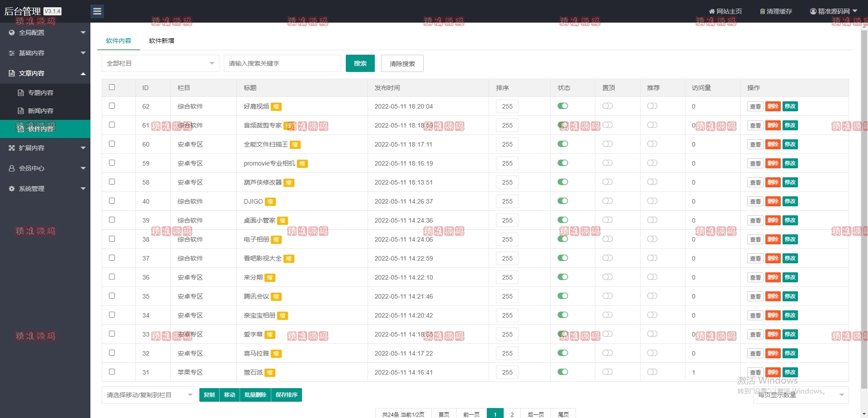Toggle 置顶 switch for 全能文件扫描王

(608, 144)
